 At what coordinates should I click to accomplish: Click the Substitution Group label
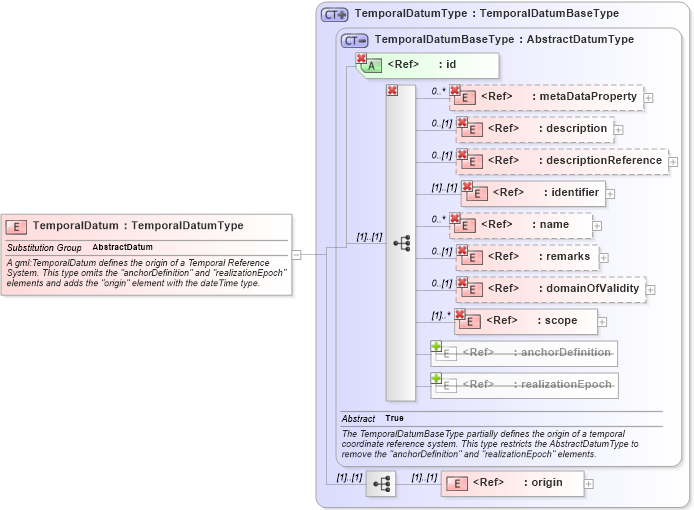(x=44, y=247)
